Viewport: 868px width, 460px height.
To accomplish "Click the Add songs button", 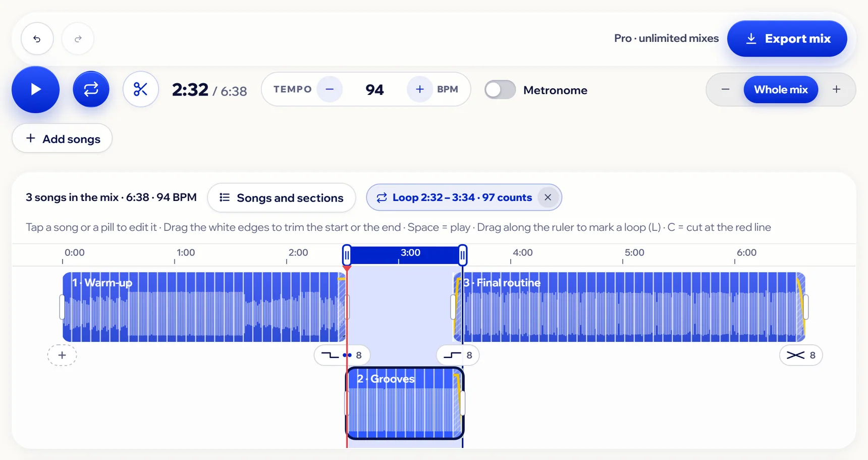I will click(62, 138).
